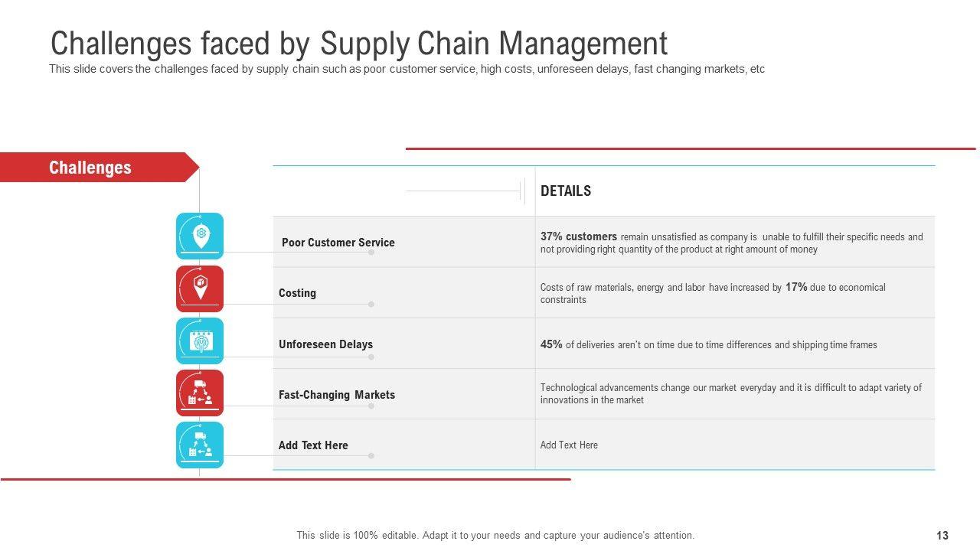Click the Costing row label
This screenshot has height=551, width=980.
pos(297,293)
